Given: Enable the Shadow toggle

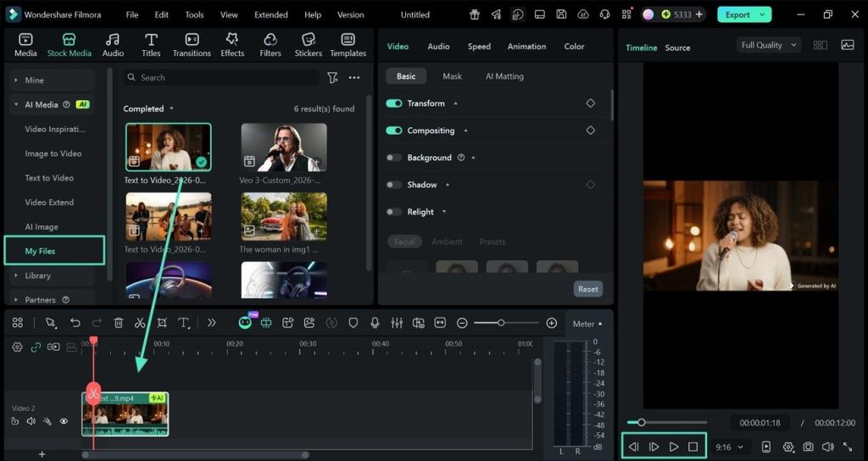Looking at the screenshot, I should click(x=394, y=185).
